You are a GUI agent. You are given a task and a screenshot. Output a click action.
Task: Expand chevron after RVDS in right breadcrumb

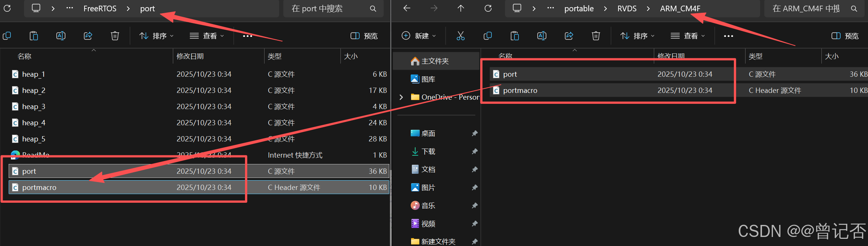tap(648, 8)
